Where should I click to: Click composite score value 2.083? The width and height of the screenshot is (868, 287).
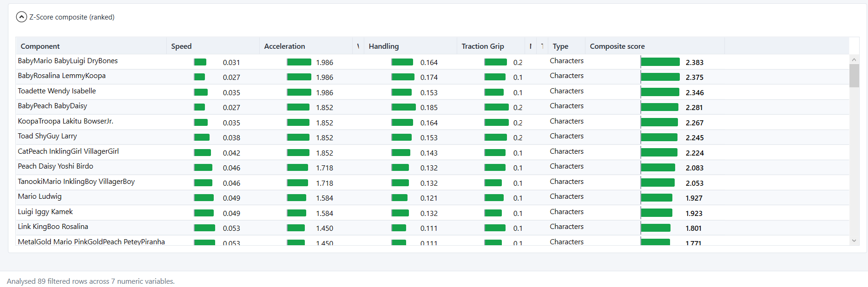694,168
